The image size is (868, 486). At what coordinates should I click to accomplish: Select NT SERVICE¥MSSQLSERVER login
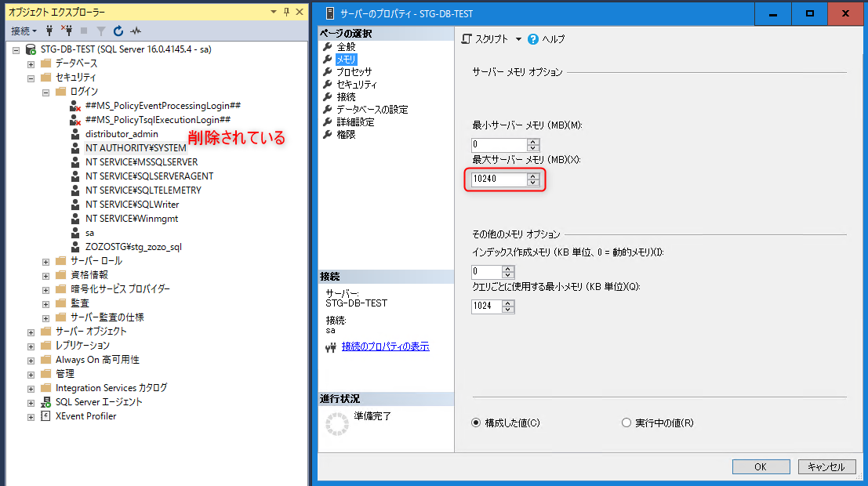[142, 161]
